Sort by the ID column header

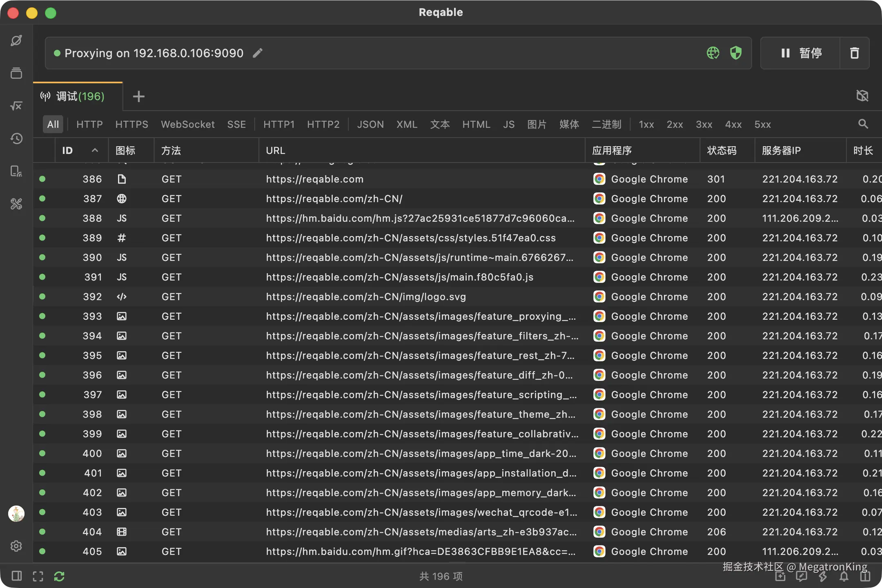coord(82,151)
